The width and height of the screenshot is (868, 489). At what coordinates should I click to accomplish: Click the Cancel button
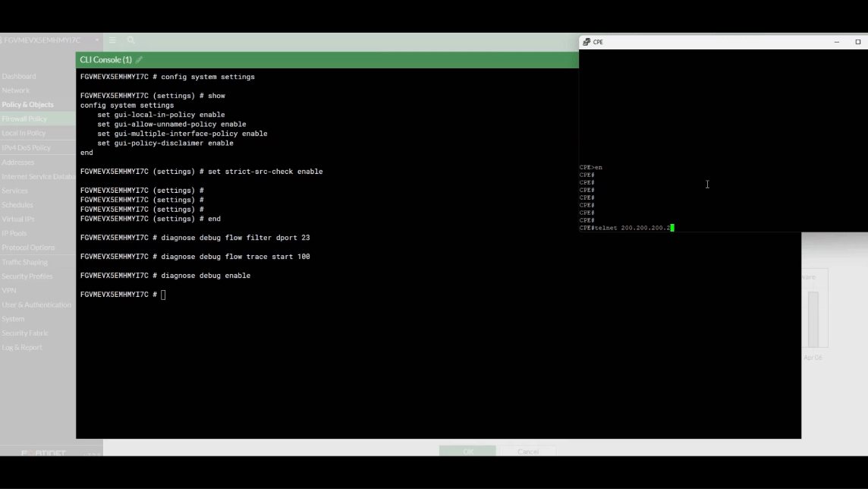tap(528, 451)
